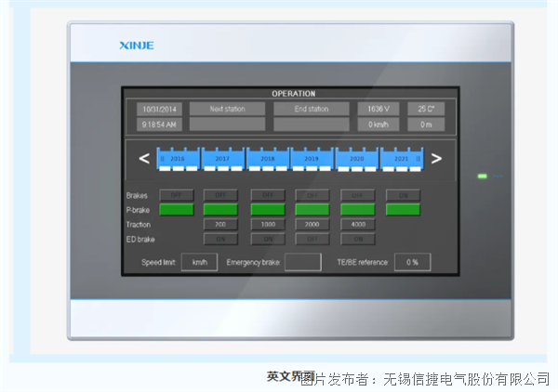Click the first green P-brake indicator
Screen dimensions: 558x392
point(176,210)
